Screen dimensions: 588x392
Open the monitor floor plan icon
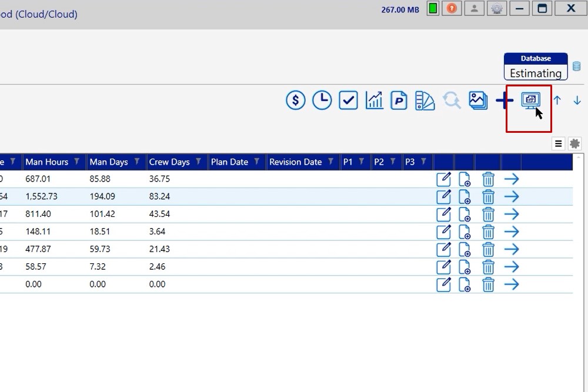point(530,100)
